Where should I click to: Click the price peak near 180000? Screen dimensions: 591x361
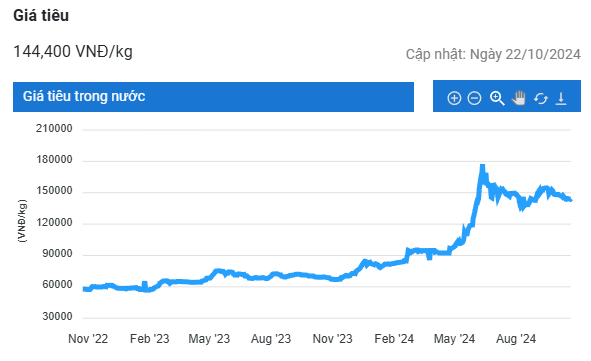[482, 167]
